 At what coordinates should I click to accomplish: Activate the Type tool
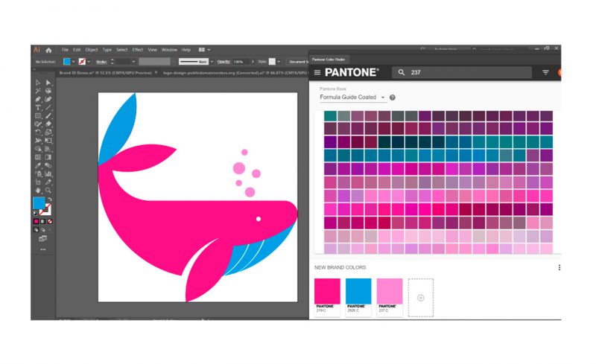(38, 107)
